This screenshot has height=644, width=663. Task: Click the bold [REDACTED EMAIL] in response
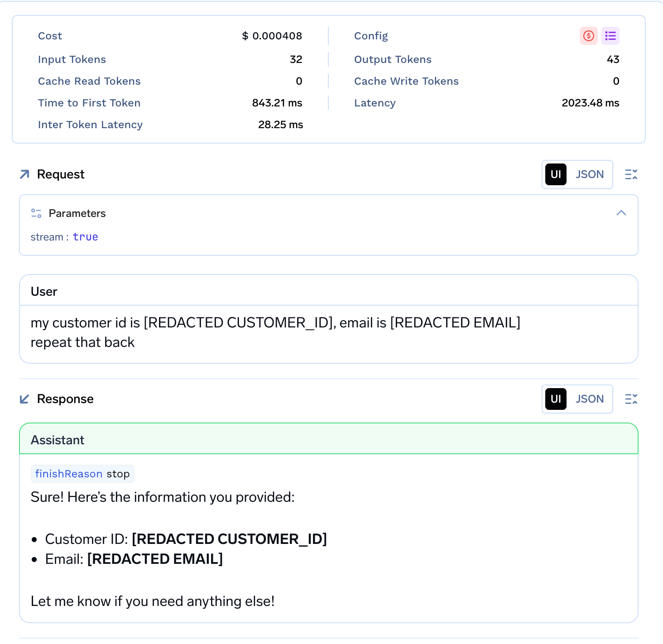(155, 559)
